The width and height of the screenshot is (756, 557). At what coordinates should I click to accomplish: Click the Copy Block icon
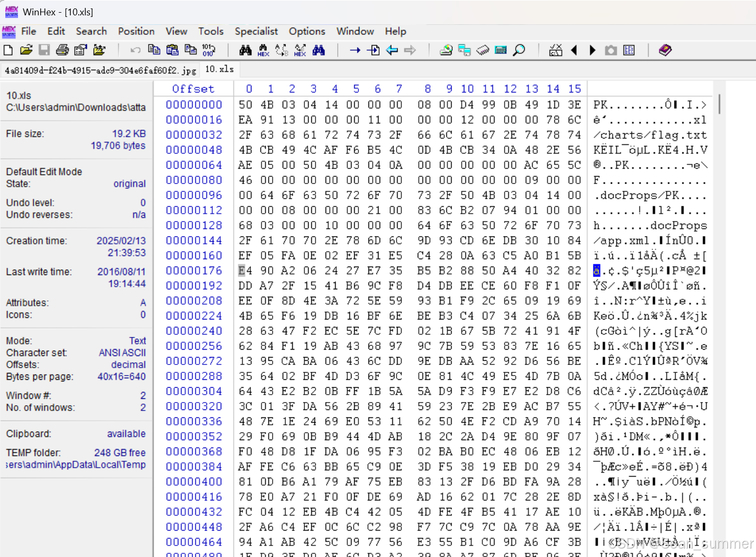pos(154,50)
